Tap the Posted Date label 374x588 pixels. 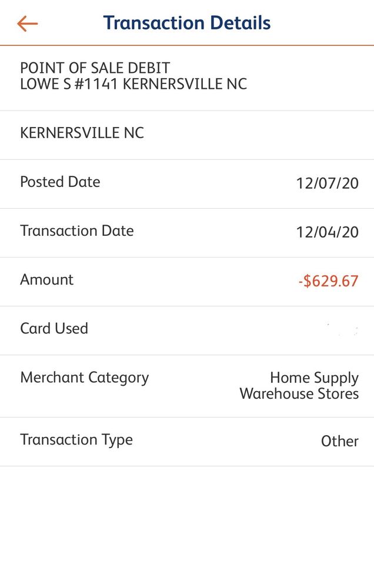(x=60, y=182)
